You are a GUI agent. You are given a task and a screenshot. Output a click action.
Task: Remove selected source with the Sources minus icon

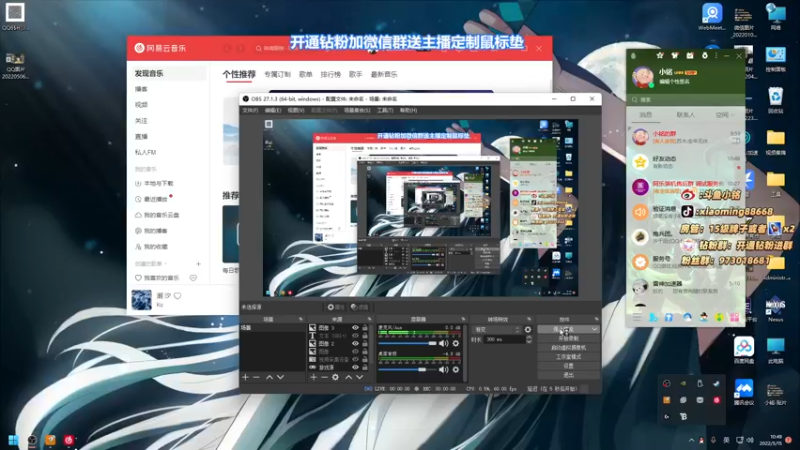[x=324, y=377]
